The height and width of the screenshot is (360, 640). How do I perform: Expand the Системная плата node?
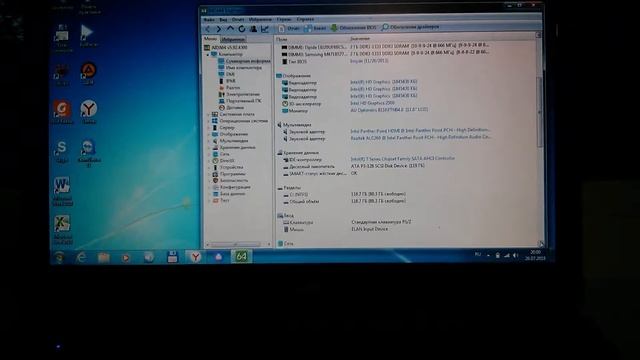[208, 114]
